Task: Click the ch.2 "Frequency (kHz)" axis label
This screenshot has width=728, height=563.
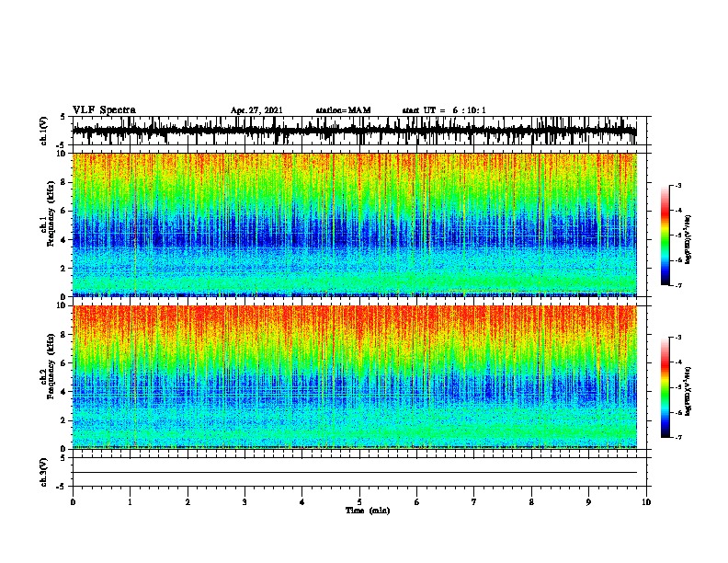Action: click(x=51, y=366)
